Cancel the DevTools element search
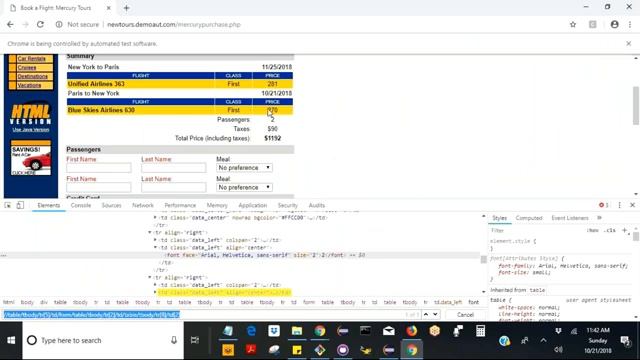Screen dimensions: 640x360 [x=465, y=315]
